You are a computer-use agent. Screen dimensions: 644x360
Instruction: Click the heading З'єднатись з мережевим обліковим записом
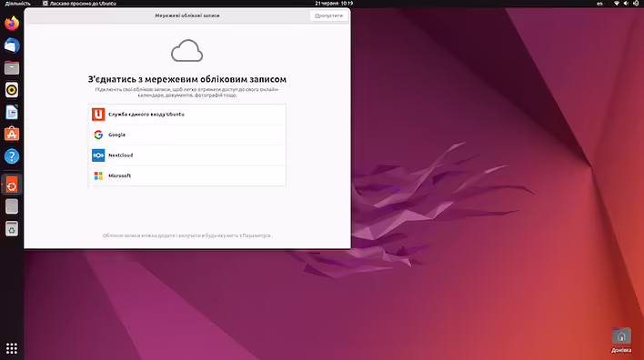pyautogui.click(x=186, y=79)
